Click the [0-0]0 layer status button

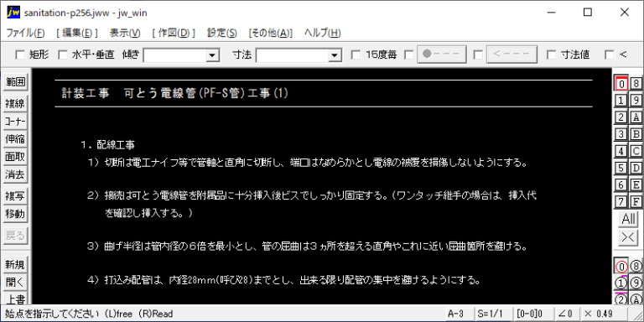pyautogui.click(x=532, y=314)
